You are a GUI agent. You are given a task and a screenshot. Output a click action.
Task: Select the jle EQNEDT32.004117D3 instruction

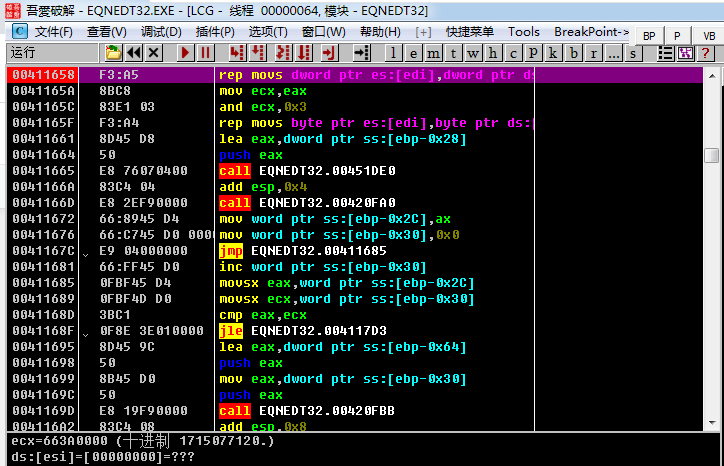click(x=303, y=331)
